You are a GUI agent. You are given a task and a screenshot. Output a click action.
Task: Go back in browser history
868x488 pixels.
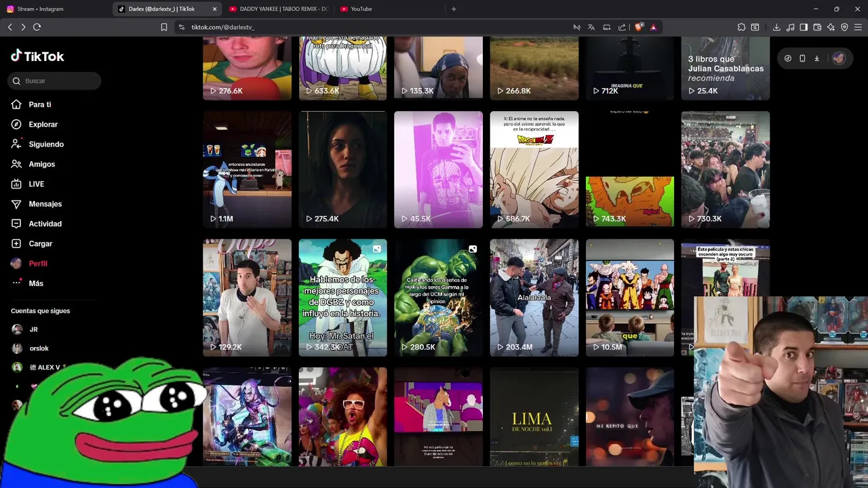tap(9, 27)
